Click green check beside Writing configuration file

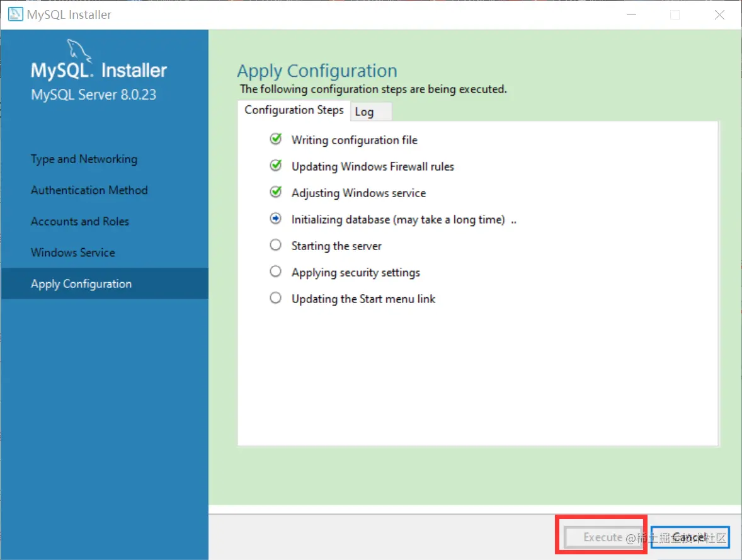tap(275, 139)
